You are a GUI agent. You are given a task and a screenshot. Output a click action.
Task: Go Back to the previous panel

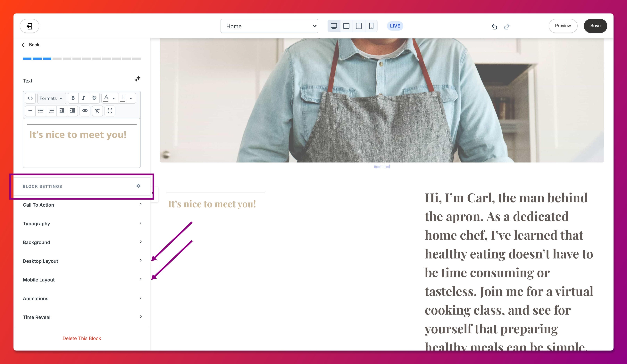pos(30,45)
